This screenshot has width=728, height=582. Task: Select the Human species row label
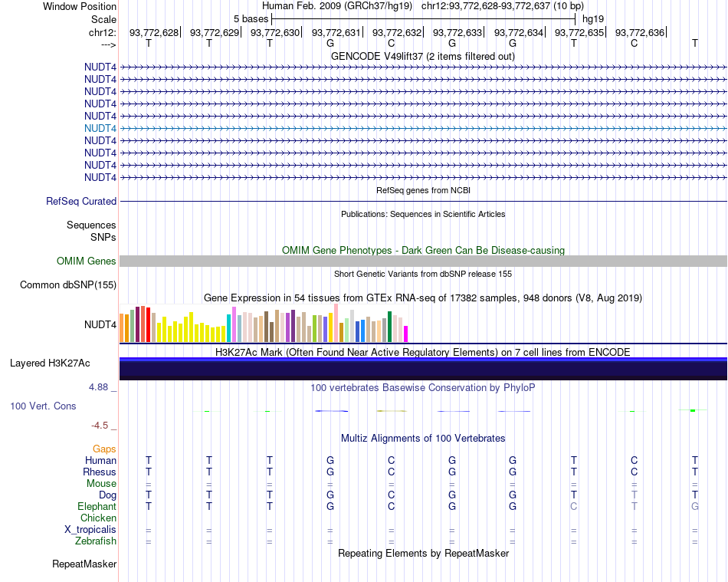pos(100,460)
